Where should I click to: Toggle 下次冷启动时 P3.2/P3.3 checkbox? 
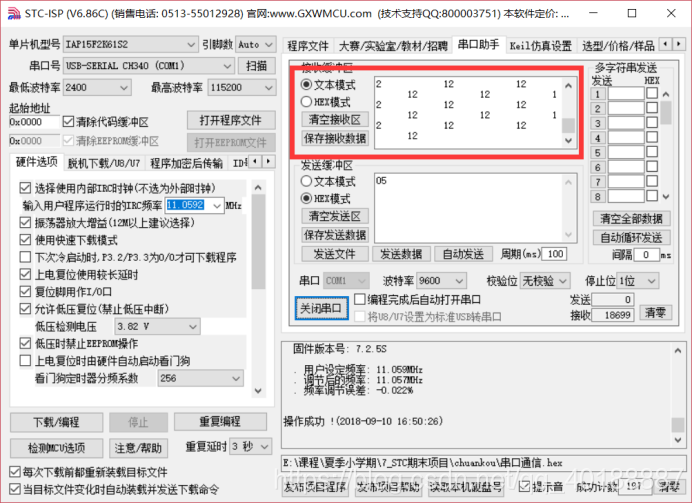25,257
